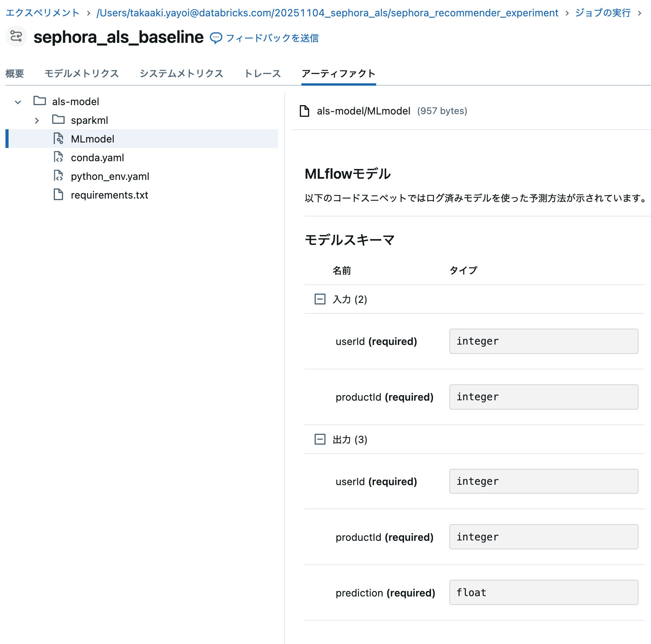Collapse the 出力 (3) schema section
Viewport: 651px width, 644px height.
click(320, 439)
